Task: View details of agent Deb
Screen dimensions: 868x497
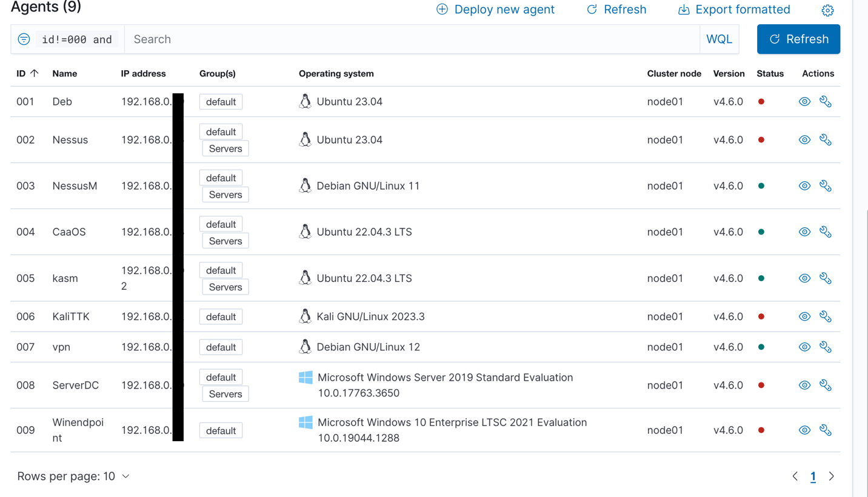Action: click(804, 102)
